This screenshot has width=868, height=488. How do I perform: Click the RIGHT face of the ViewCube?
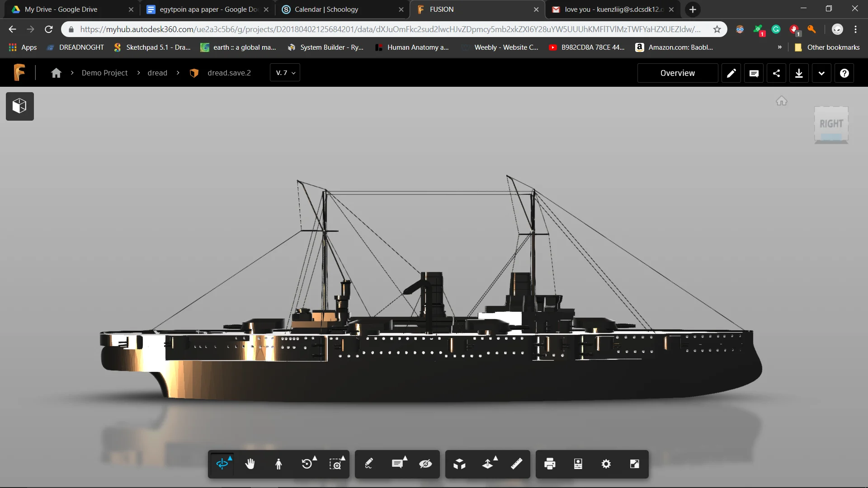[x=831, y=124]
